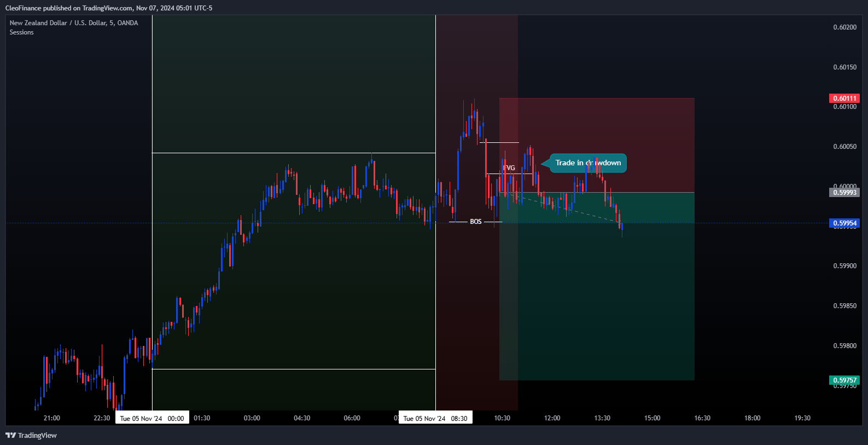Click the 0.60050 price axis label
The height and width of the screenshot is (445, 868).
pyautogui.click(x=844, y=147)
